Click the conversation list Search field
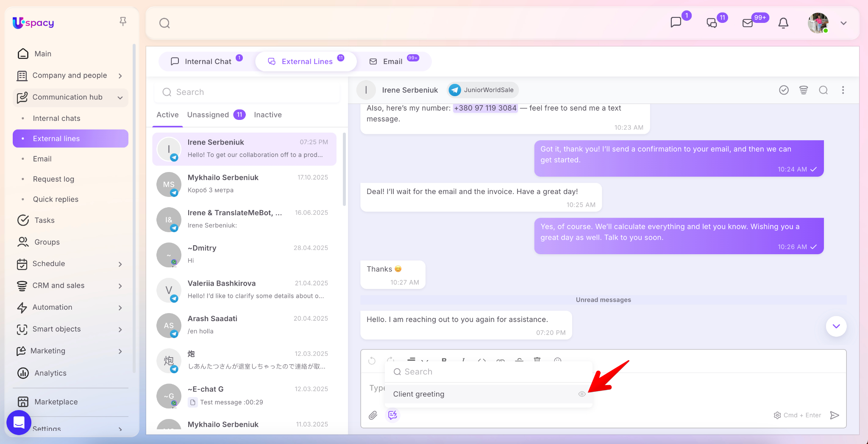The height and width of the screenshot is (444, 868). 248,92
